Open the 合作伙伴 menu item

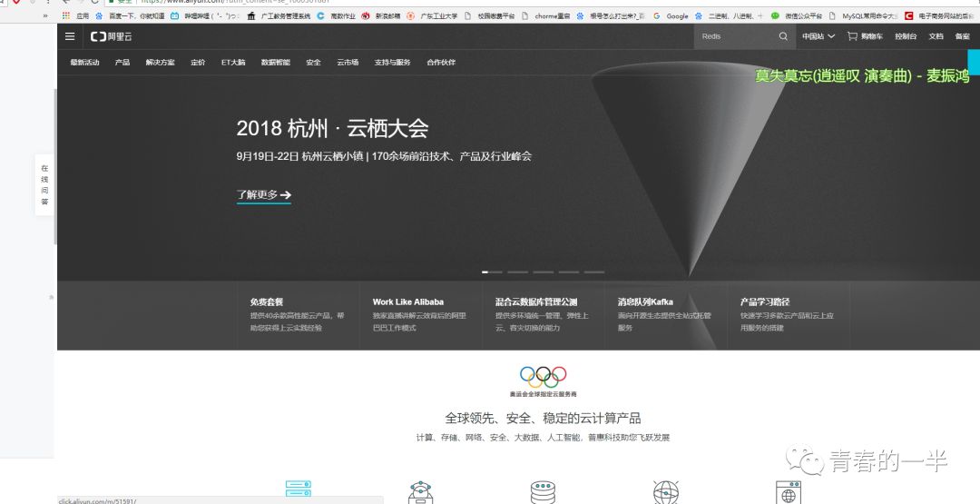[441, 62]
